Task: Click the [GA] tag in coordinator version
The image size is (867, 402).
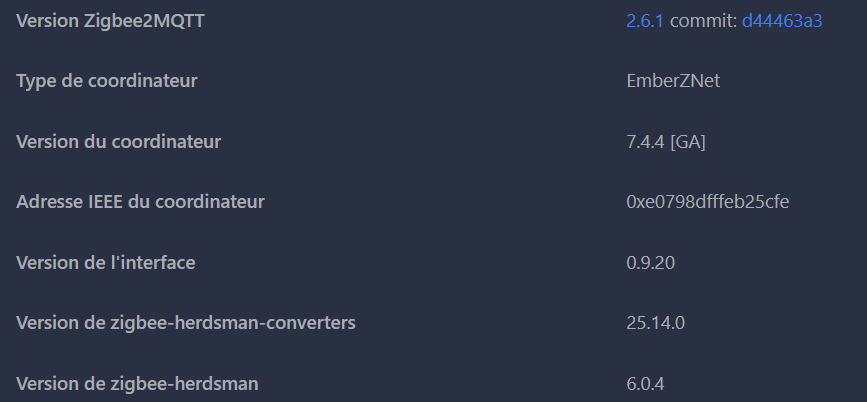Action: [688, 142]
